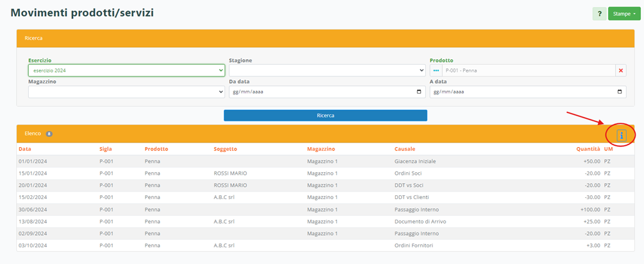This screenshot has width=644, height=264.
Task: Clear the Prodotto field with red X
Action: (x=621, y=71)
